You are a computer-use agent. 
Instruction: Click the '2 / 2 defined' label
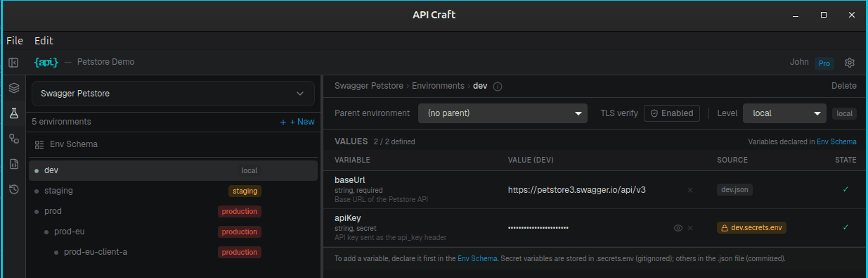point(394,141)
